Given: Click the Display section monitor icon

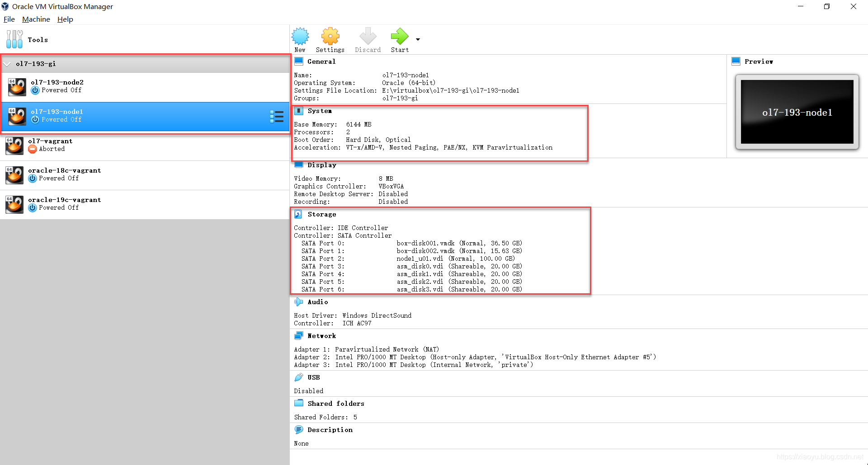Looking at the screenshot, I should click(x=299, y=165).
